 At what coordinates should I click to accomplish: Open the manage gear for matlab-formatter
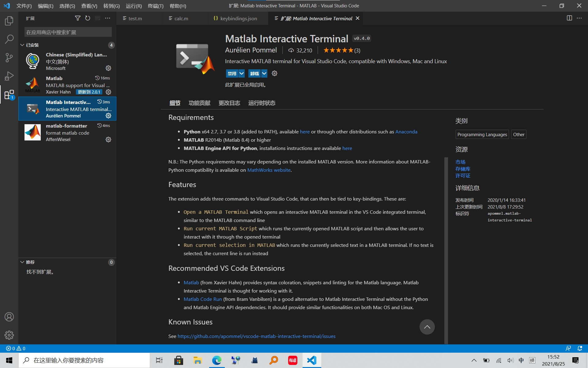pyautogui.click(x=108, y=140)
